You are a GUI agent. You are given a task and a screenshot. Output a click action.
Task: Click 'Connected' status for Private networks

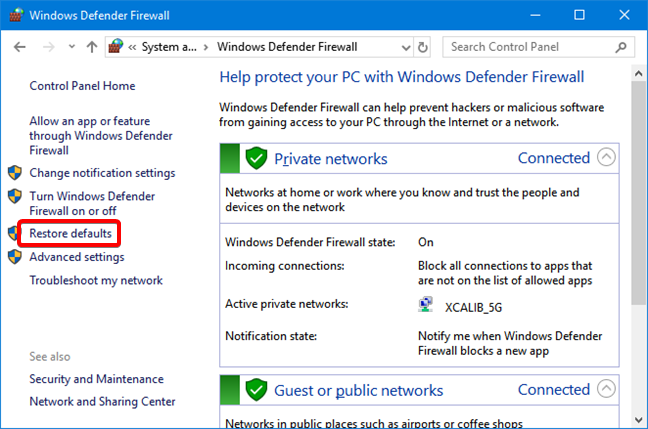pos(554,158)
